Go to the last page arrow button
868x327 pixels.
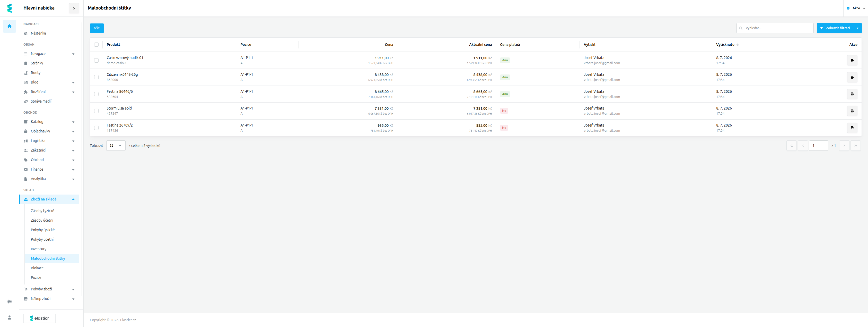click(856, 146)
